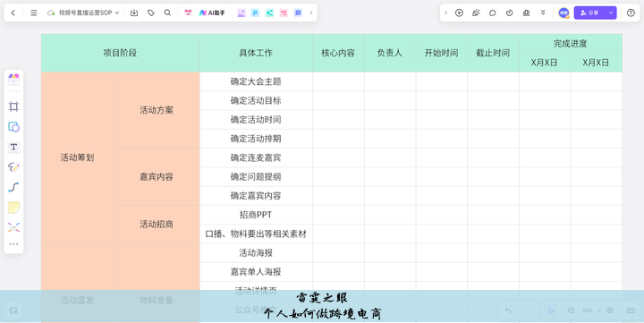Click the voting chart icon

526,13
